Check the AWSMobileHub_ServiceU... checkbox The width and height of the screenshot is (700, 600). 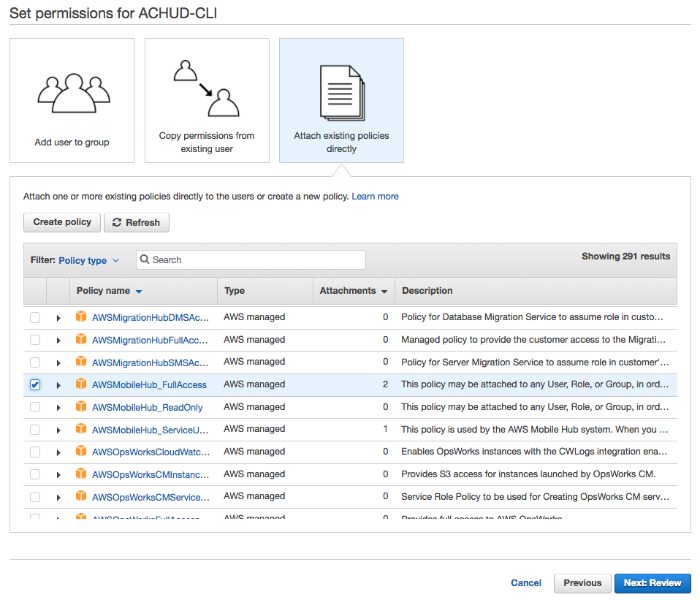coord(35,430)
